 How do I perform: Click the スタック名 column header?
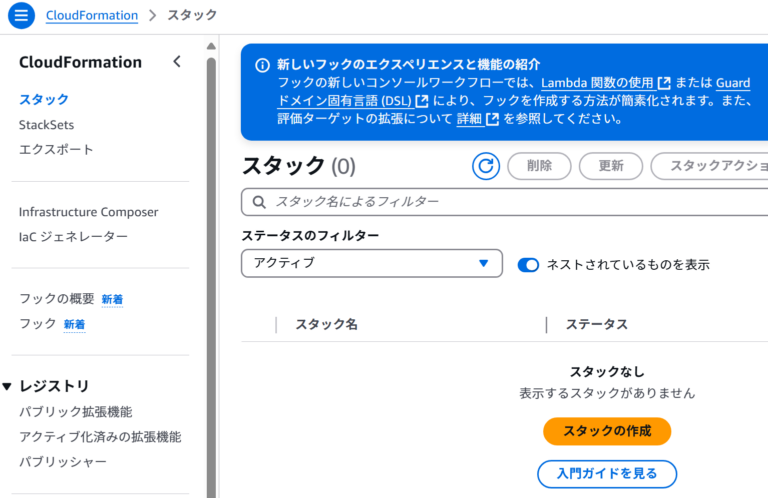pyautogui.click(x=326, y=324)
